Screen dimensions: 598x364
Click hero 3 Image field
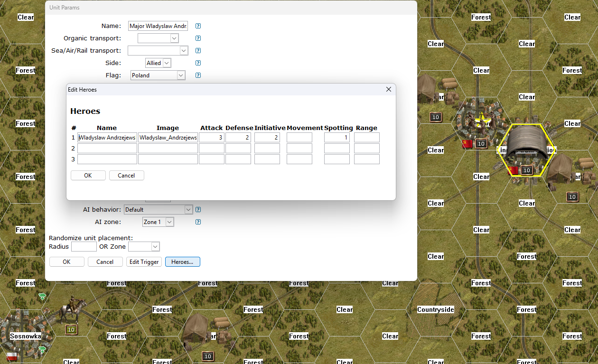click(168, 159)
